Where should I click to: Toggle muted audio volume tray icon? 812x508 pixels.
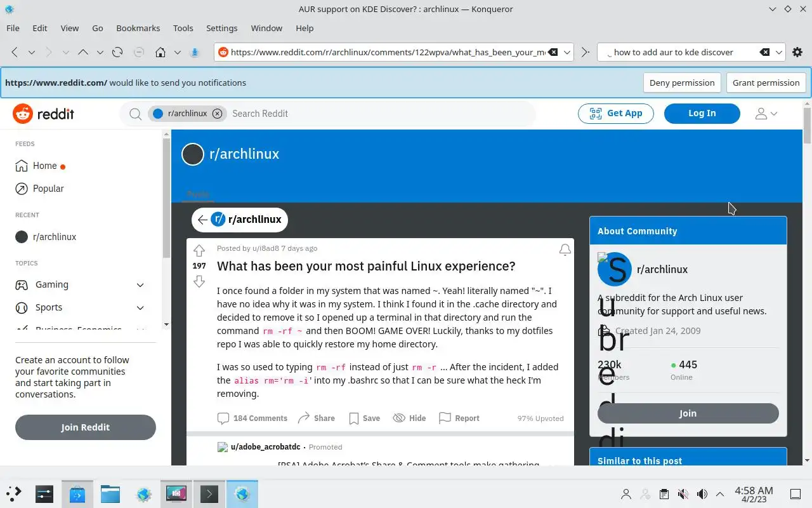[683, 494]
